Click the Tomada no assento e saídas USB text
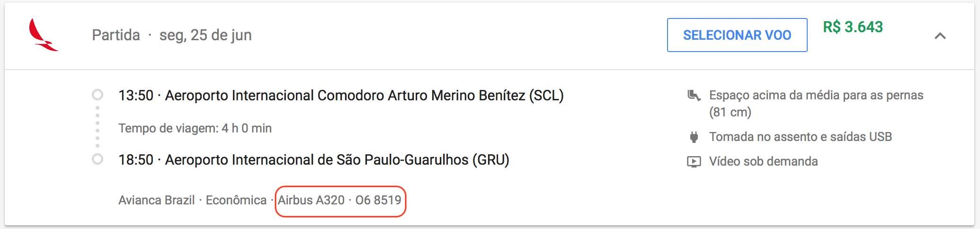The image size is (980, 229). tap(801, 137)
